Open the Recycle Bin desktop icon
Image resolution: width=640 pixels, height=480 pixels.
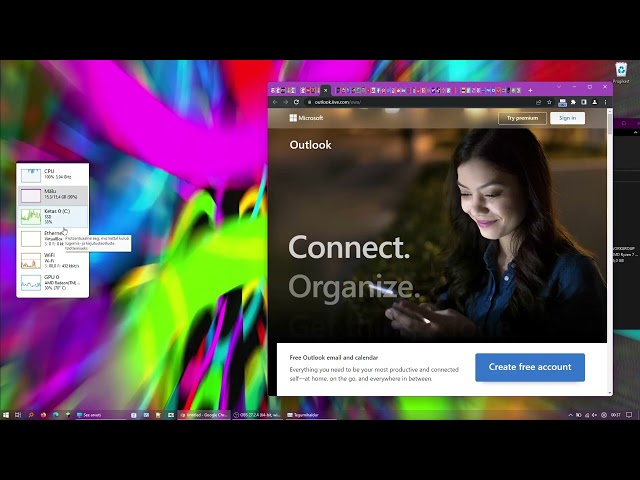pyautogui.click(x=620, y=73)
